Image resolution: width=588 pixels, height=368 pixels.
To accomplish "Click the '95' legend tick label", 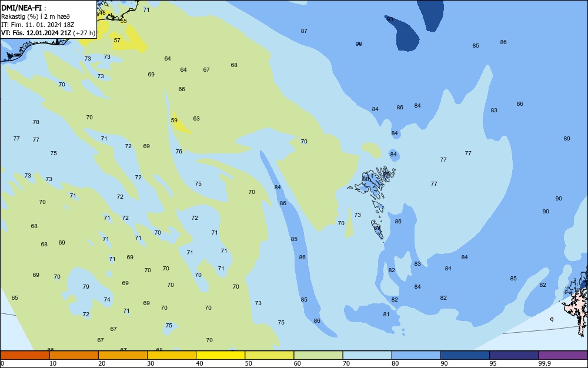I will click(493, 363).
